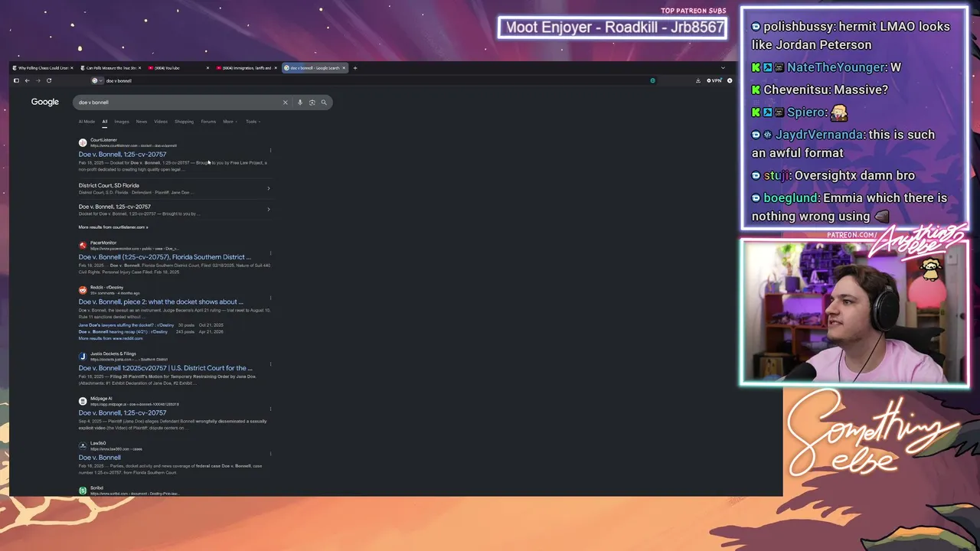Screen dimensions: 980x551
Task: Open the browser downloads icon
Action: pyautogui.click(x=698, y=80)
